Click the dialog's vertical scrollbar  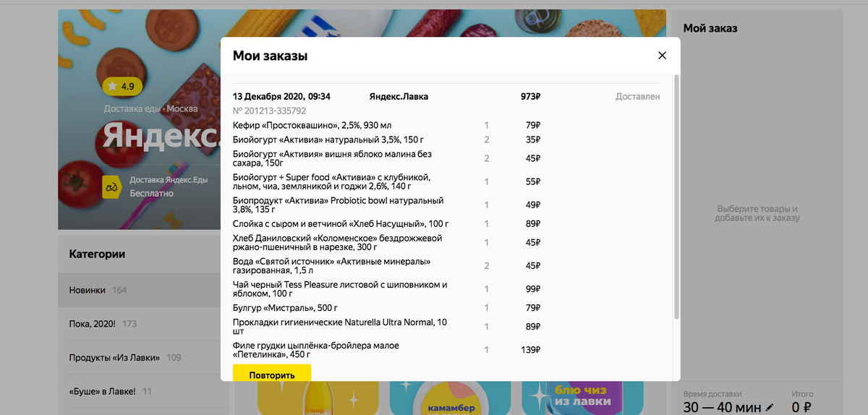[676, 197]
